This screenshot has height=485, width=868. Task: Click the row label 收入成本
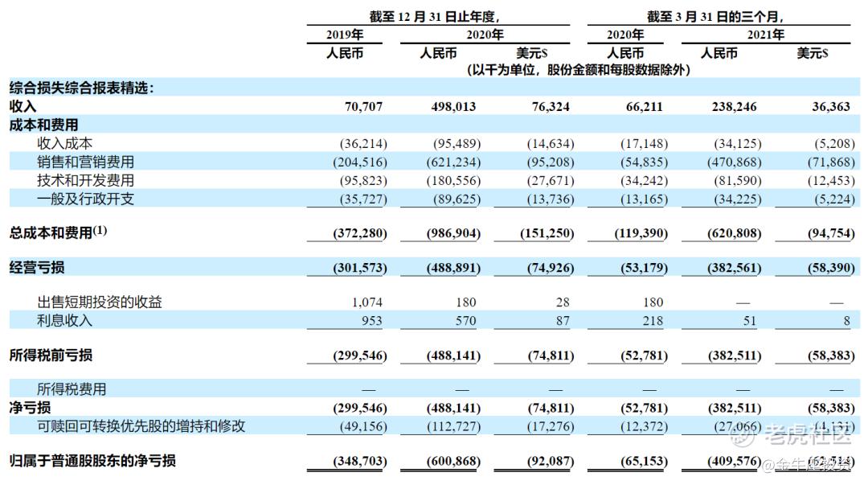coord(65,143)
